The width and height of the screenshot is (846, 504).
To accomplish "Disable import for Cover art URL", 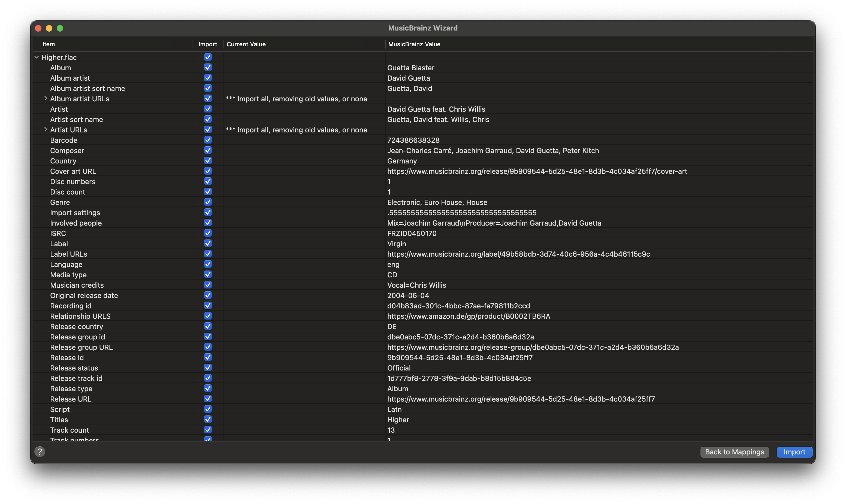I will (x=208, y=171).
